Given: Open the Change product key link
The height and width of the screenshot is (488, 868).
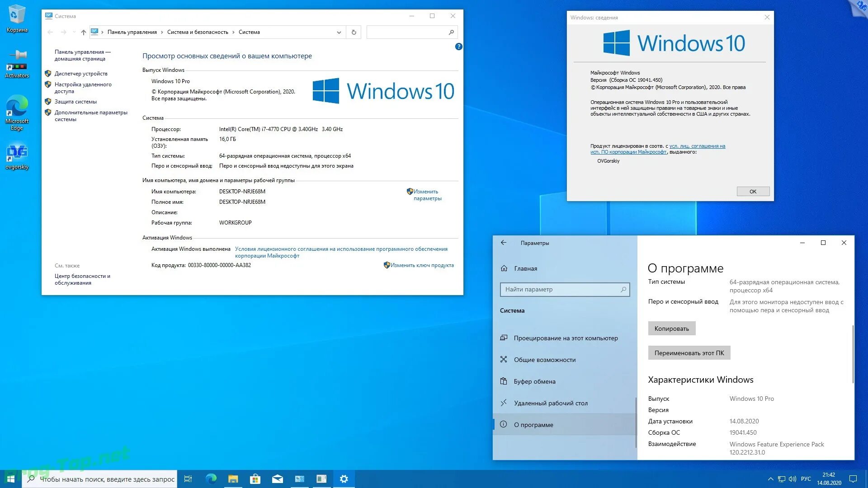Looking at the screenshot, I should (x=421, y=265).
